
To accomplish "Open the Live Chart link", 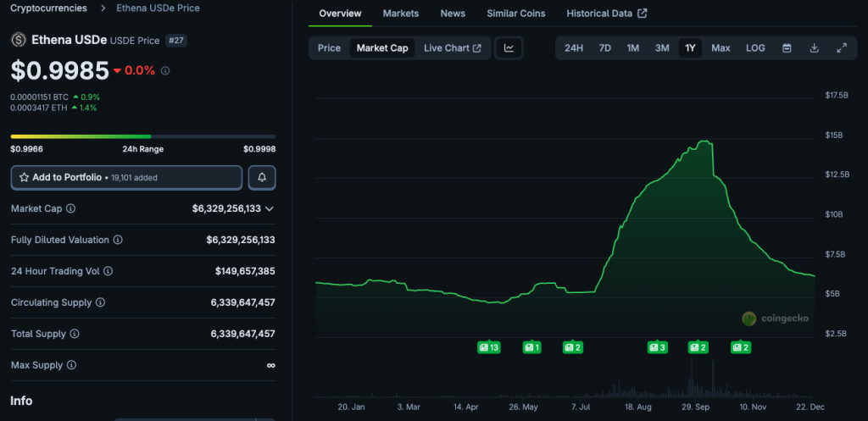I will tap(452, 48).
